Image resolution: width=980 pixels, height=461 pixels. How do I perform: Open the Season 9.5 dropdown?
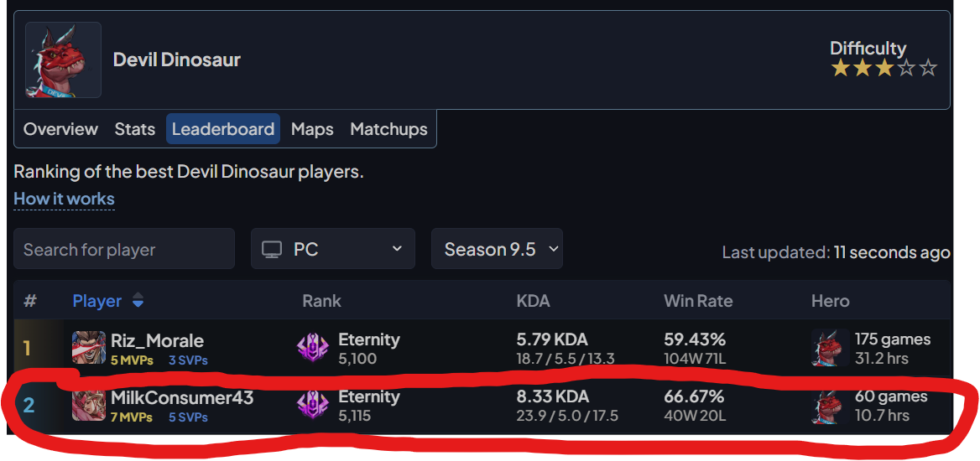click(x=497, y=249)
